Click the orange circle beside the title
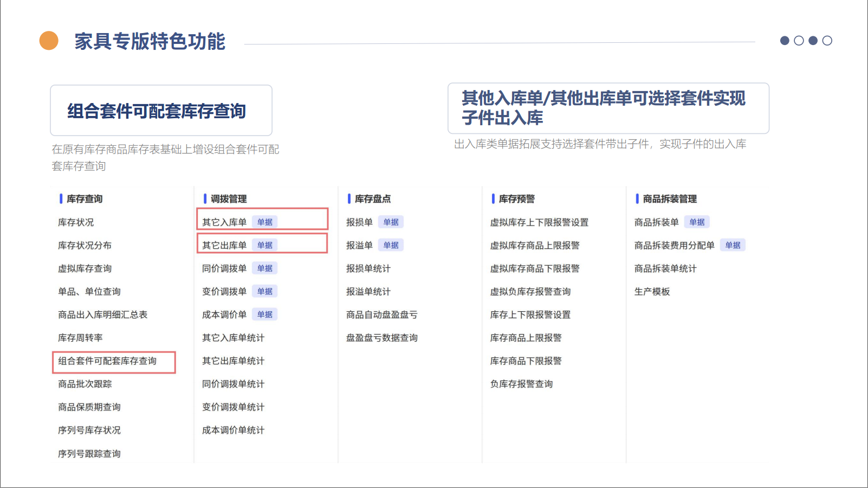The image size is (868, 488). click(x=49, y=41)
